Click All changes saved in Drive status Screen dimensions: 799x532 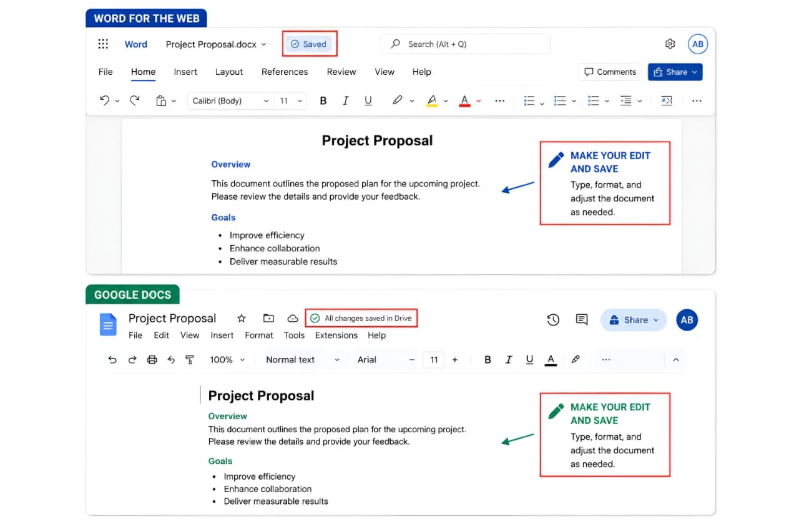click(361, 318)
